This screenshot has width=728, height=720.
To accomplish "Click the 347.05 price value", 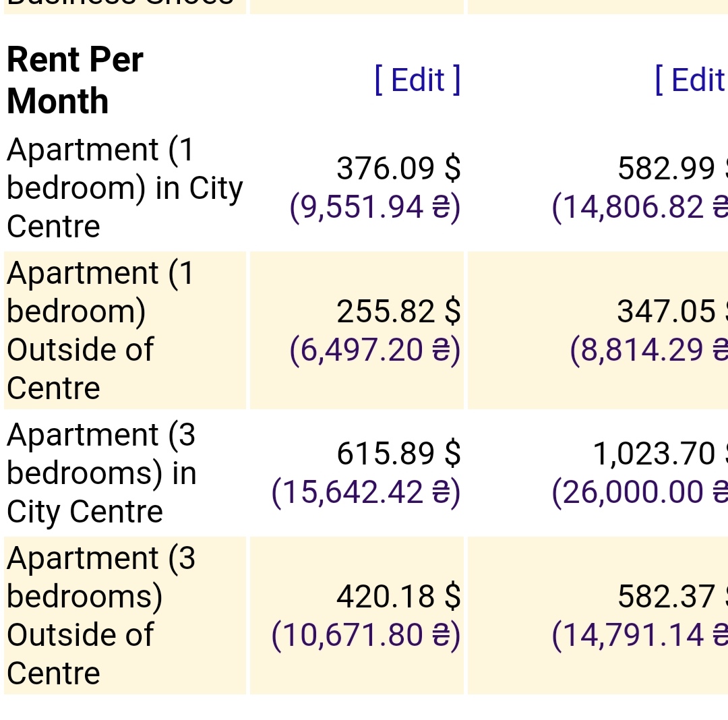I will click(x=667, y=311).
